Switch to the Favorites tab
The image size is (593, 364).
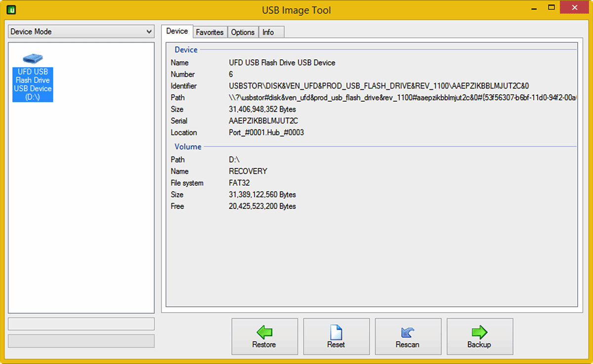210,32
